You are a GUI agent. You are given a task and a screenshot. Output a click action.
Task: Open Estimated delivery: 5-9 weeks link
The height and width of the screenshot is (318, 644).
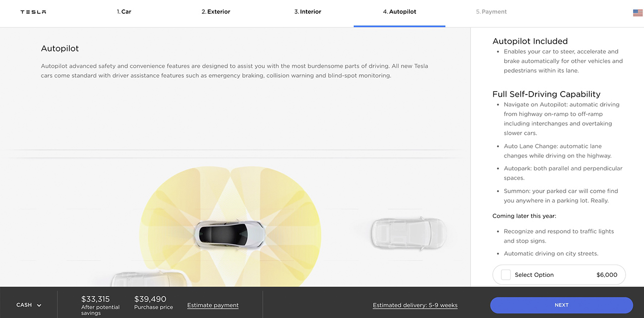tap(415, 306)
